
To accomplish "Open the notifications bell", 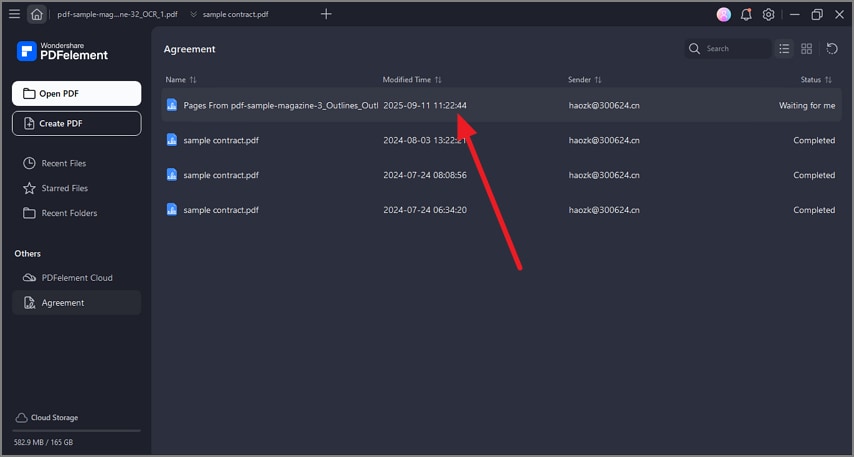I will tap(746, 14).
